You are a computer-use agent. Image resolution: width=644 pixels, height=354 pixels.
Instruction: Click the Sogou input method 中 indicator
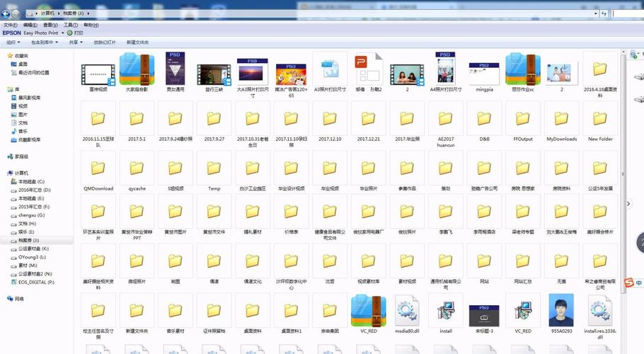coord(638,282)
